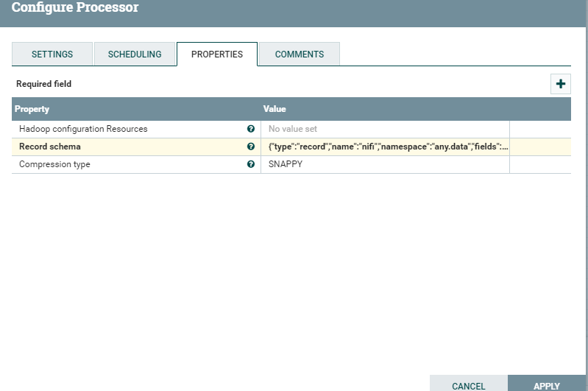Select the Properties tab
The image size is (588, 391).
217,54
